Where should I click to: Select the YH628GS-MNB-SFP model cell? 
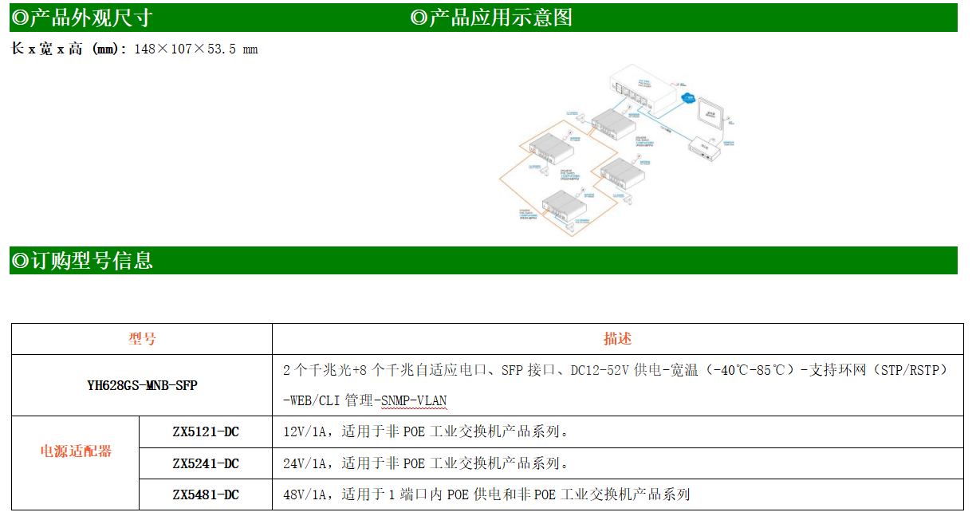[x=142, y=385]
